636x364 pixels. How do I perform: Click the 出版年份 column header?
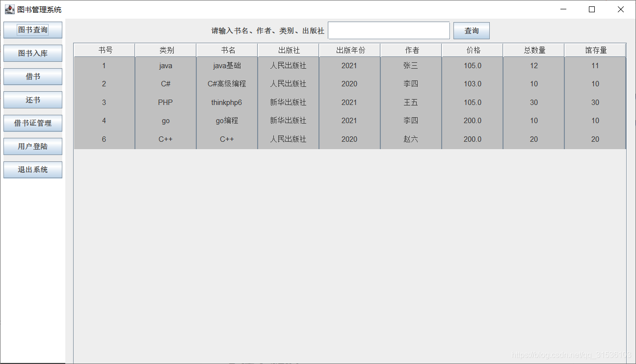349,50
